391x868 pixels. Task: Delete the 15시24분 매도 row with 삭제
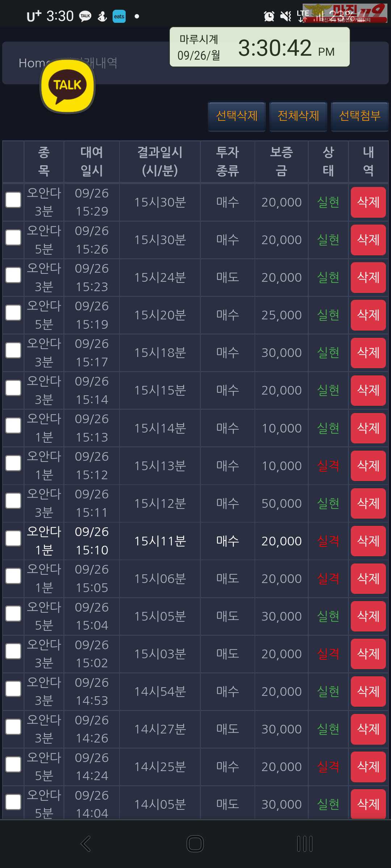point(368,277)
